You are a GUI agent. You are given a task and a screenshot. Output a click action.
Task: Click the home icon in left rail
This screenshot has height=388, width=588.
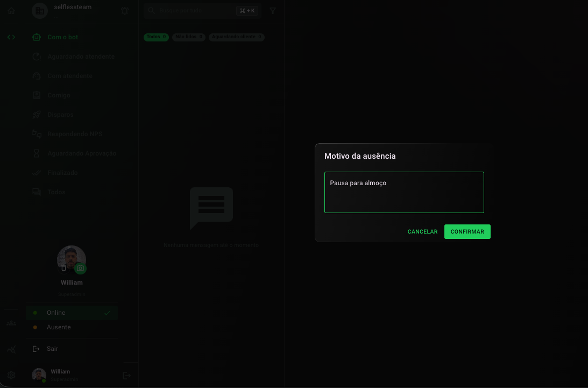11,11
